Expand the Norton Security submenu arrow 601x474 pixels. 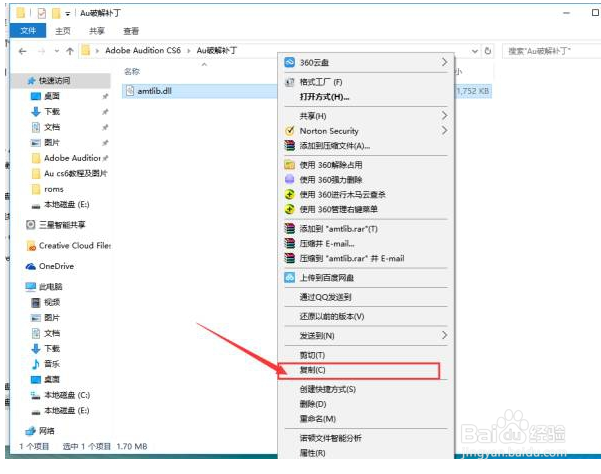click(x=444, y=131)
